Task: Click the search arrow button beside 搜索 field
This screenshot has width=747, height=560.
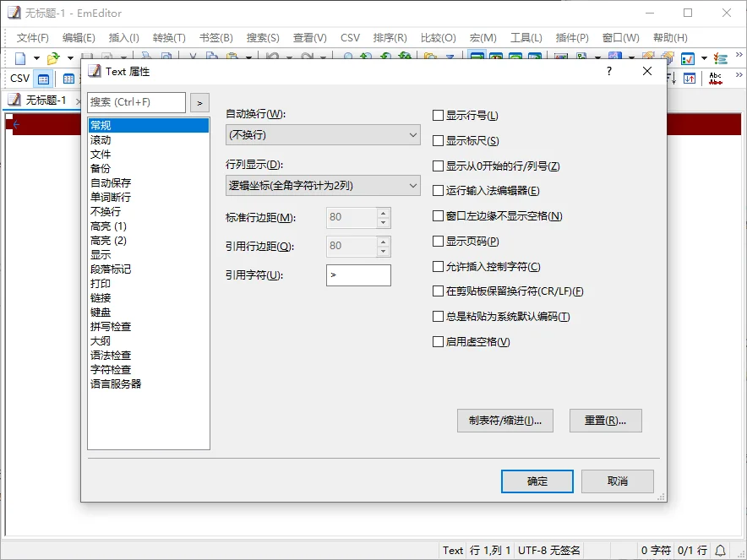Action: (199, 102)
